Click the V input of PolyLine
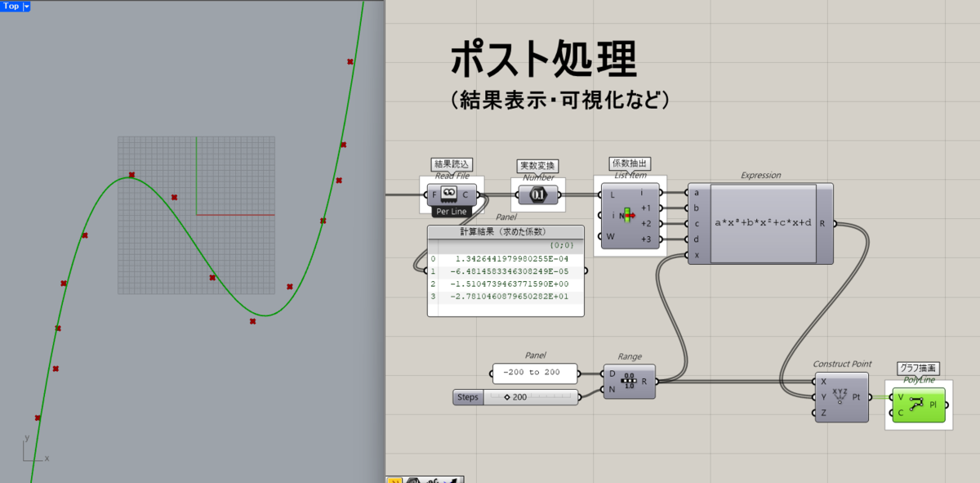Viewport: 980px width, 483px height. [901, 396]
